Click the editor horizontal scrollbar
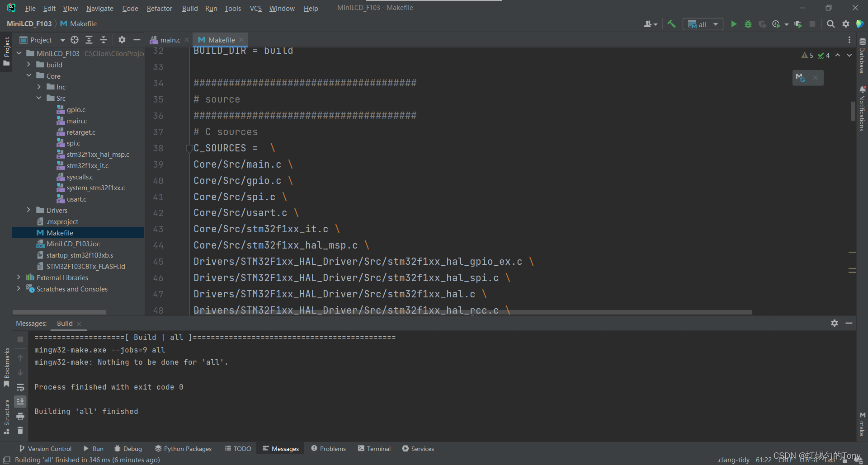This screenshot has height=465, width=868. click(x=472, y=312)
